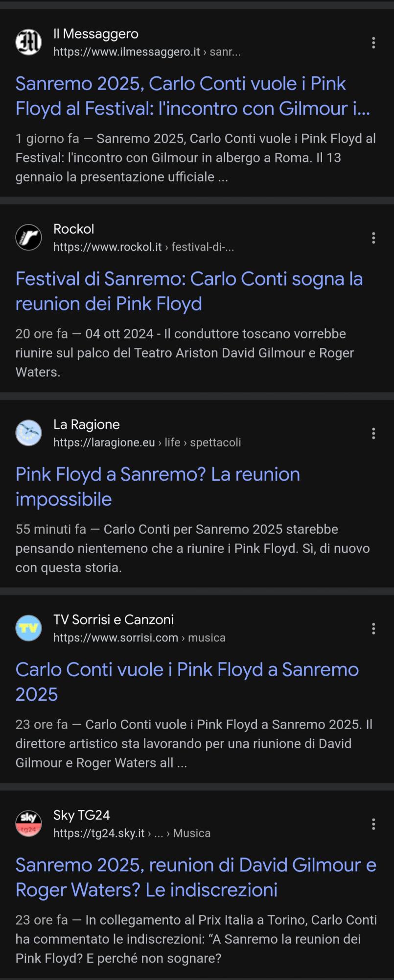Image resolution: width=394 pixels, height=980 pixels.
Task: Click the Il Messaggero site favicon
Action: coord(28,42)
